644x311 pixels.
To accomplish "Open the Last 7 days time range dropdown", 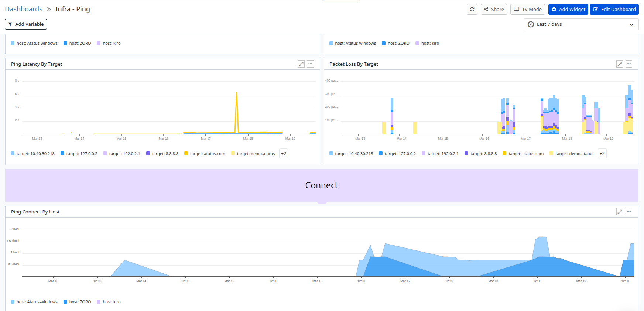I will pos(580,24).
